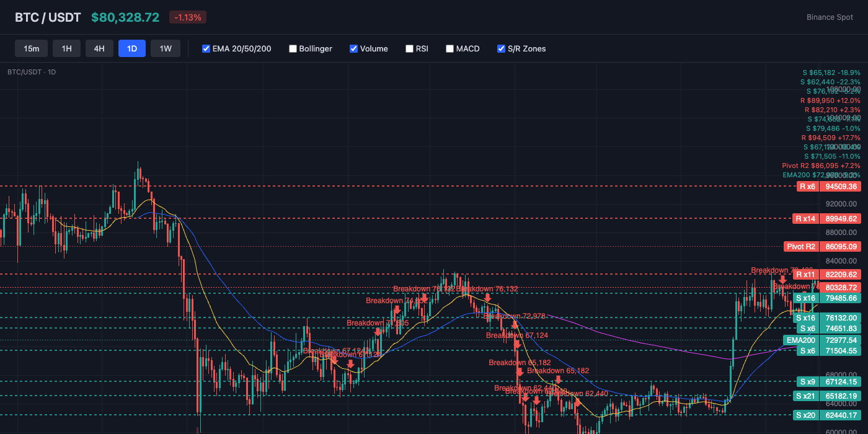This screenshot has width=868, height=434.
Task: Disable the EMA 20/50/200 checkbox
Action: tap(206, 48)
